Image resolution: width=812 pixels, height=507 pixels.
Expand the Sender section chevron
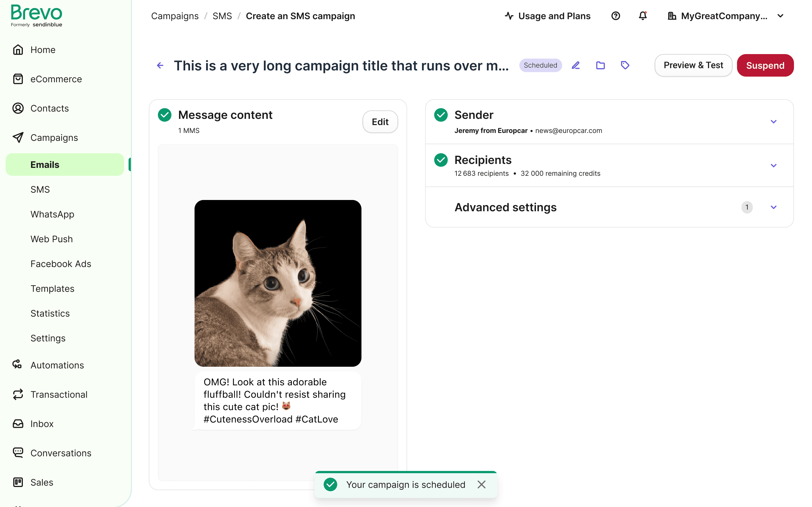pyautogui.click(x=773, y=122)
